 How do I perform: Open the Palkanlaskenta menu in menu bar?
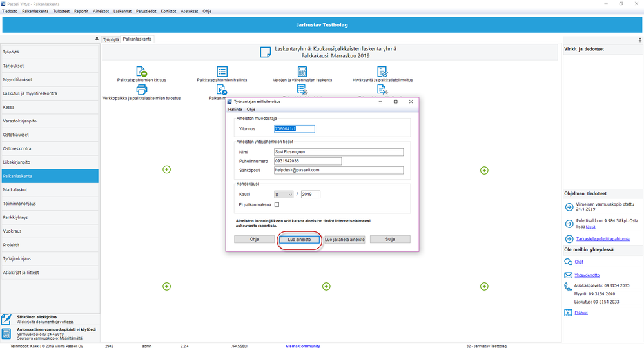tap(35, 11)
